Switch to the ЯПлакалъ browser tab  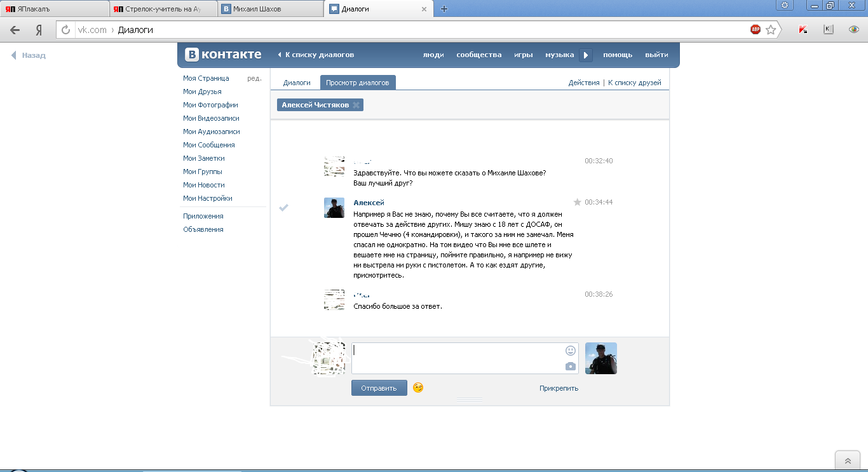[54, 9]
